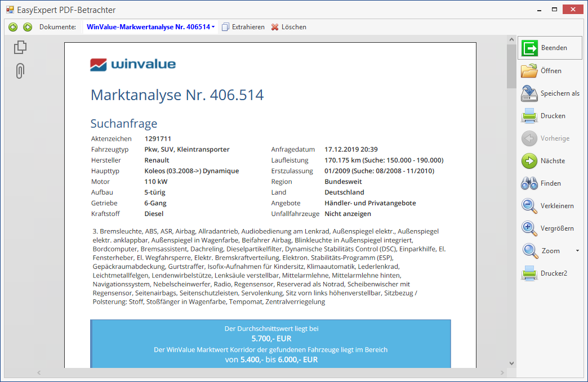Click the Land value 'Deutschland'
The height and width of the screenshot is (382, 588).
coord(344,192)
